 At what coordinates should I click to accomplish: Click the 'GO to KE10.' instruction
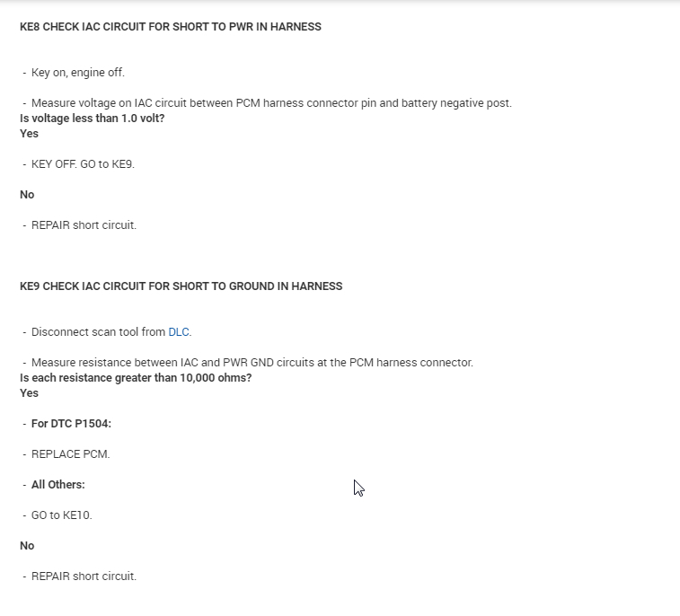[x=61, y=515]
